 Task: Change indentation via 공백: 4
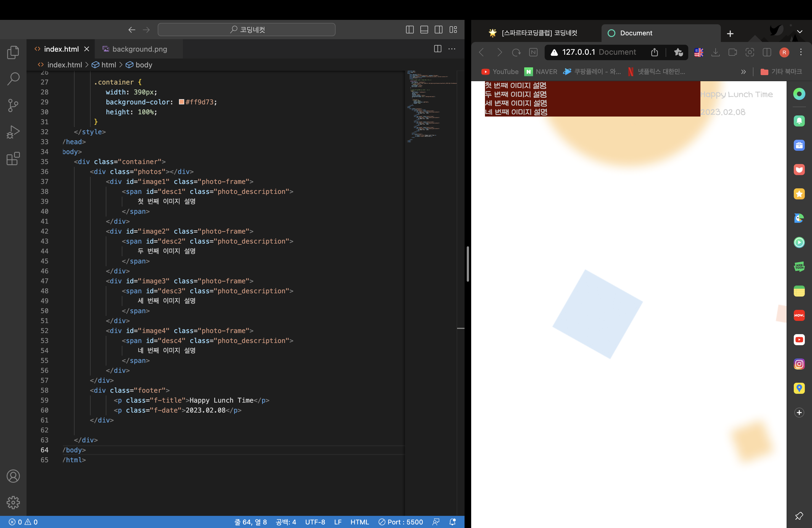[286, 522]
